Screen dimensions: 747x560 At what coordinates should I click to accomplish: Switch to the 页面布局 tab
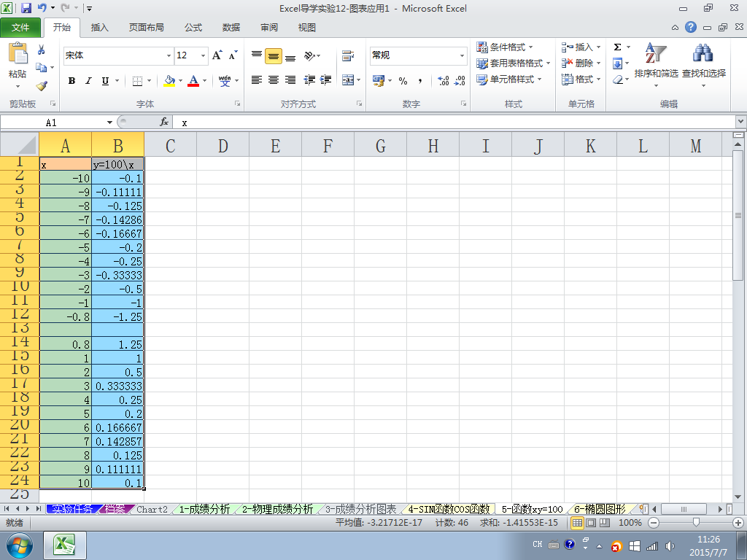146,28
